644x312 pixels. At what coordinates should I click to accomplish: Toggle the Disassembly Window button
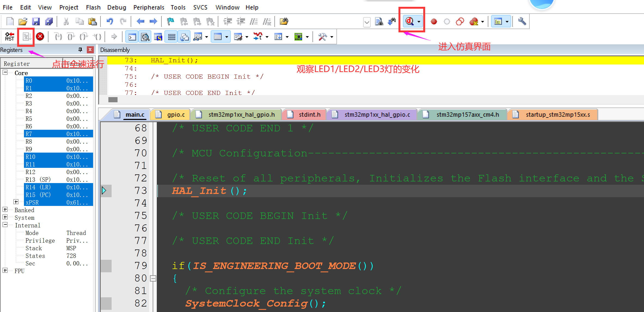[145, 37]
